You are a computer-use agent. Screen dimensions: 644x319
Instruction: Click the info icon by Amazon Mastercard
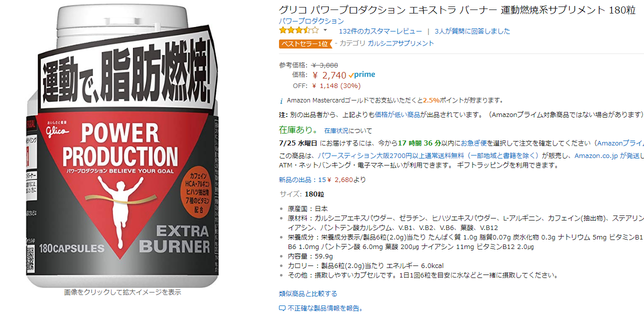pyautogui.click(x=281, y=100)
